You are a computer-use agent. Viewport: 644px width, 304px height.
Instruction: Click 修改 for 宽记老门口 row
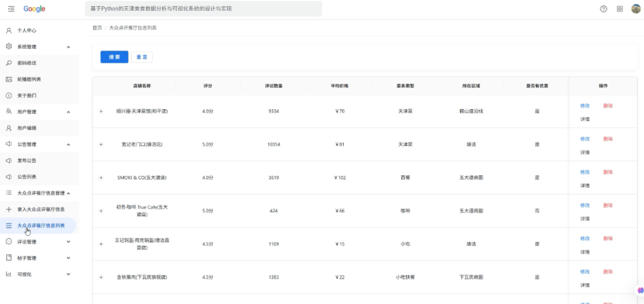(x=585, y=139)
